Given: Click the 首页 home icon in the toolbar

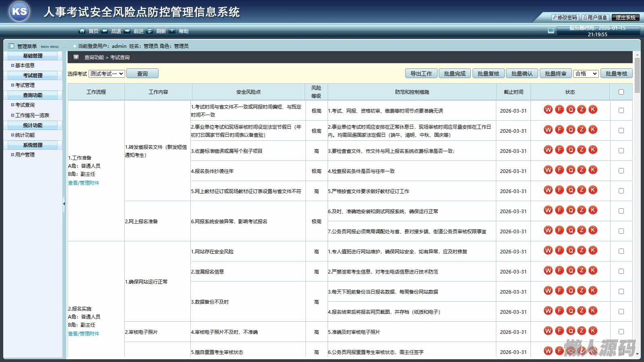Looking at the screenshot, I should (x=82, y=31).
